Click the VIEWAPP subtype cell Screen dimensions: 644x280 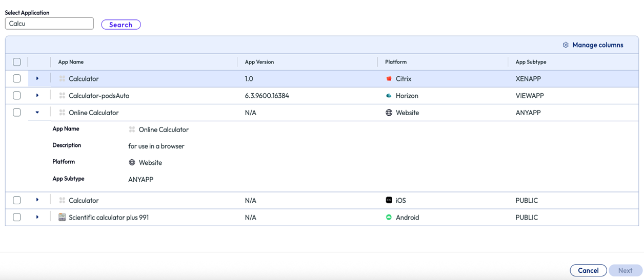[x=530, y=96]
